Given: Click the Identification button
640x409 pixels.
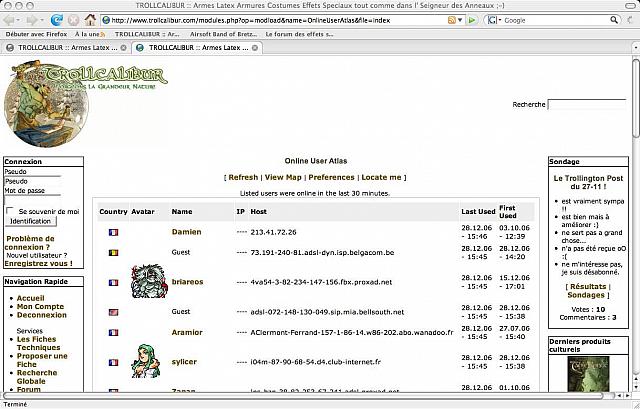Looking at the screenshot, I should coord(31,221).
